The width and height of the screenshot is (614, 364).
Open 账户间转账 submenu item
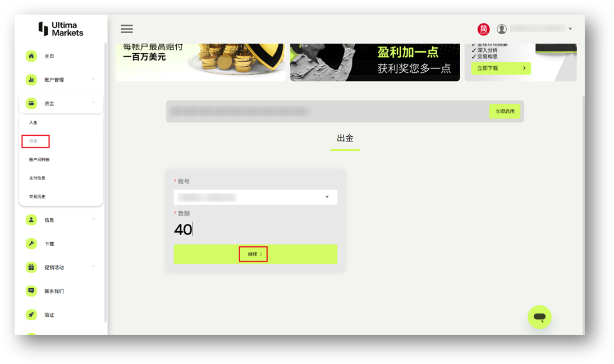(39, 160)
